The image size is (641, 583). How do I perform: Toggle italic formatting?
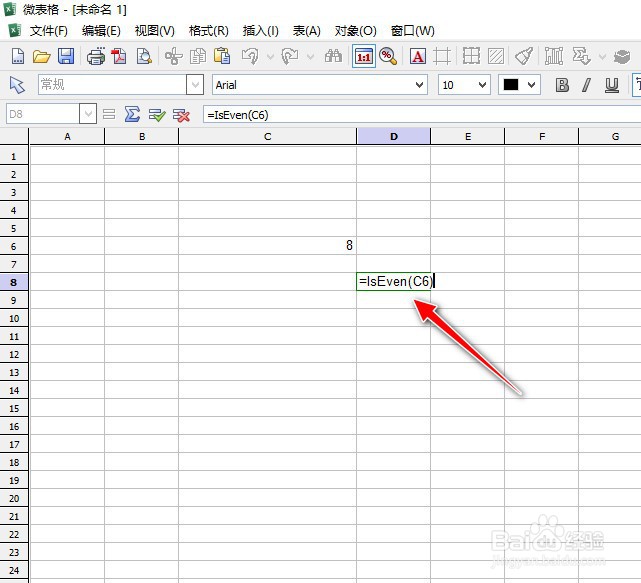tap(587, 85)
